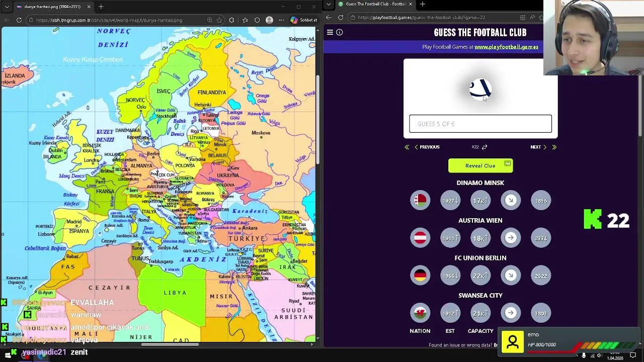Click the 1927 established circle for Dinamo Minsk

[450, 201]
